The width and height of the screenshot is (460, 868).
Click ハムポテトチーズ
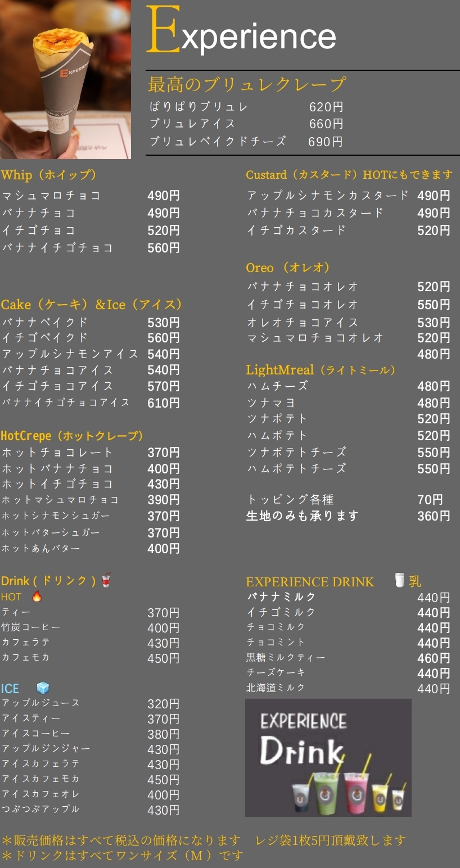tap(296, 468)
